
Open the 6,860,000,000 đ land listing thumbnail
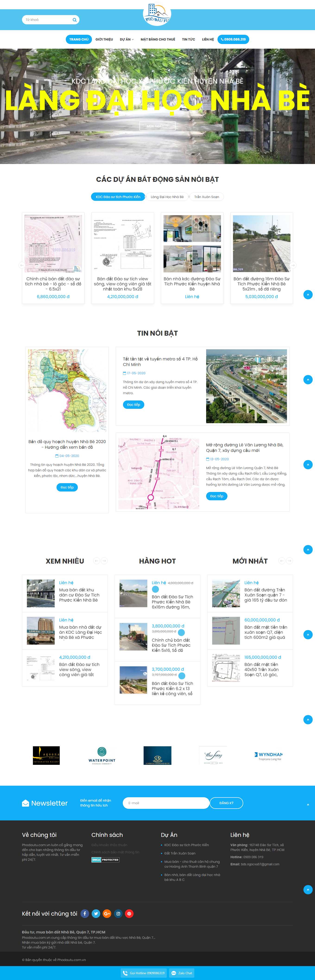[x=53, y=243]
